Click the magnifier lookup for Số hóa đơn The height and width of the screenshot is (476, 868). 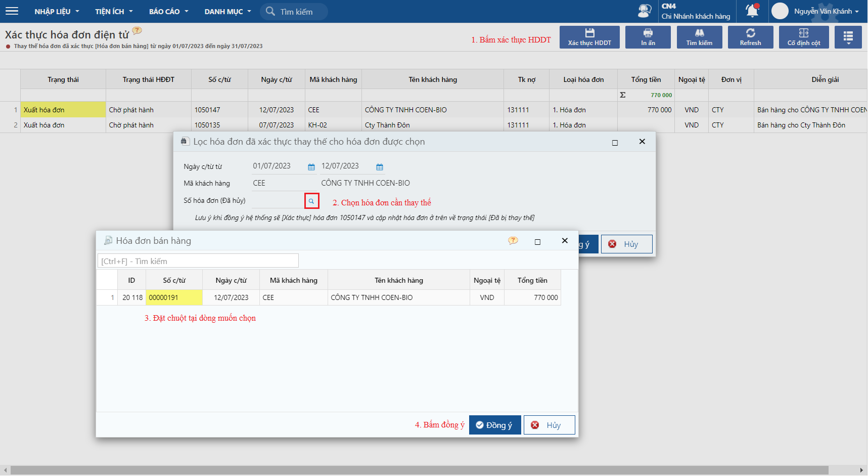tap(311, 201)
